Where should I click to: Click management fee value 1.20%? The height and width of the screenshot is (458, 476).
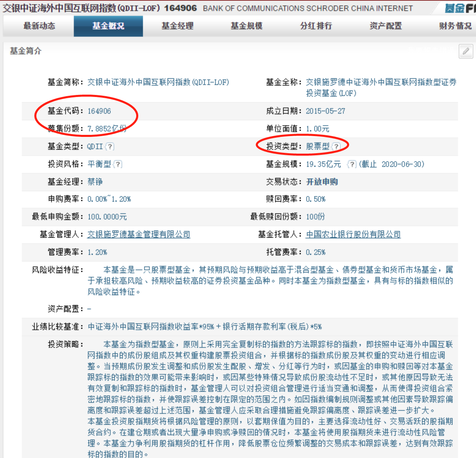click(x=97, y=252)
